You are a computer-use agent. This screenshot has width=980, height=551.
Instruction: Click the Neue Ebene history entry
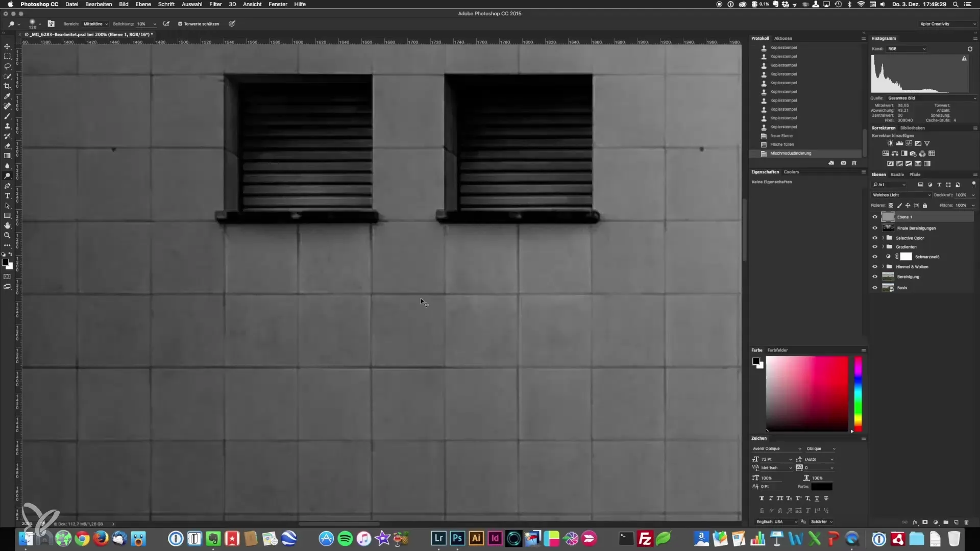point(781,136)
